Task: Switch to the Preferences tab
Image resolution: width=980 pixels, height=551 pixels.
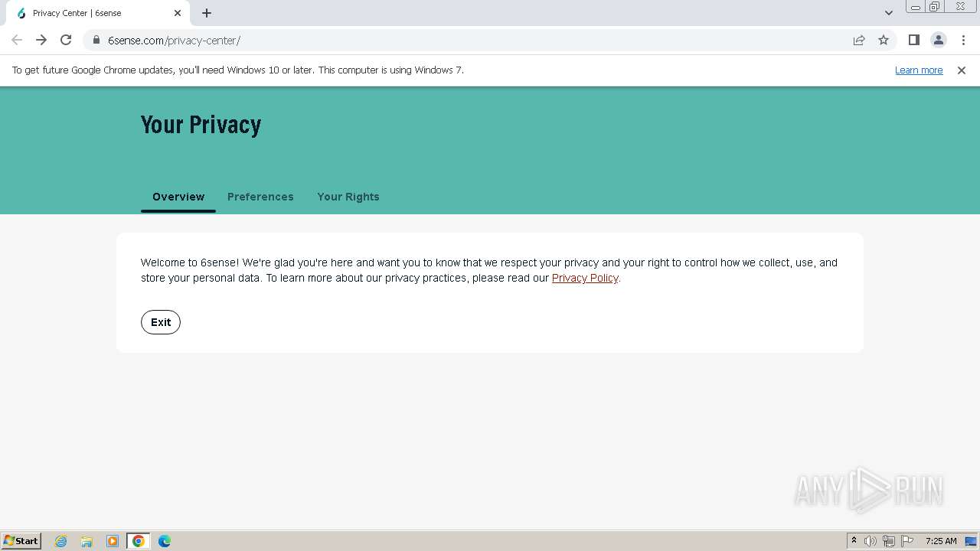Action: tap(260, 197)
